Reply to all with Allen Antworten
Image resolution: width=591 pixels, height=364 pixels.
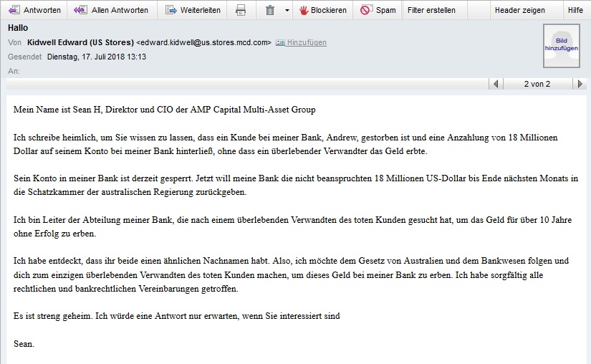110,10
